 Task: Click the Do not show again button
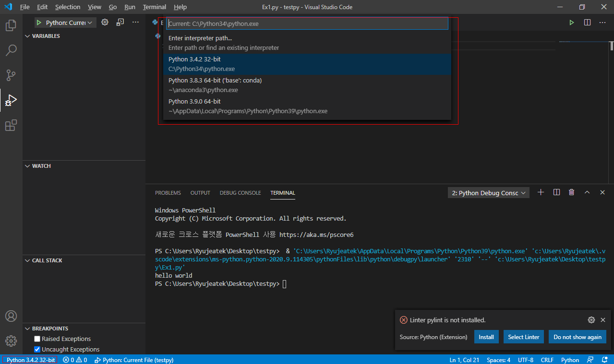coord(578,337)
